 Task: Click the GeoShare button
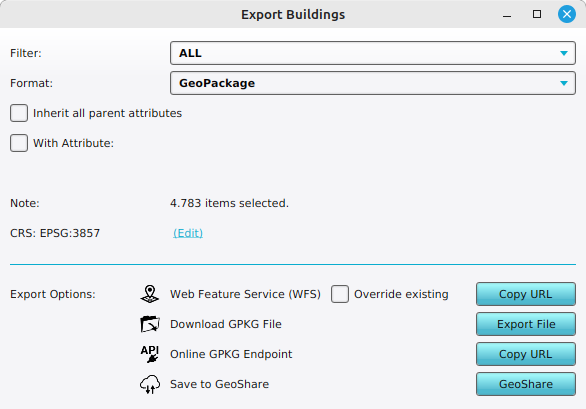pyautogui.click(x=525, y=384)
